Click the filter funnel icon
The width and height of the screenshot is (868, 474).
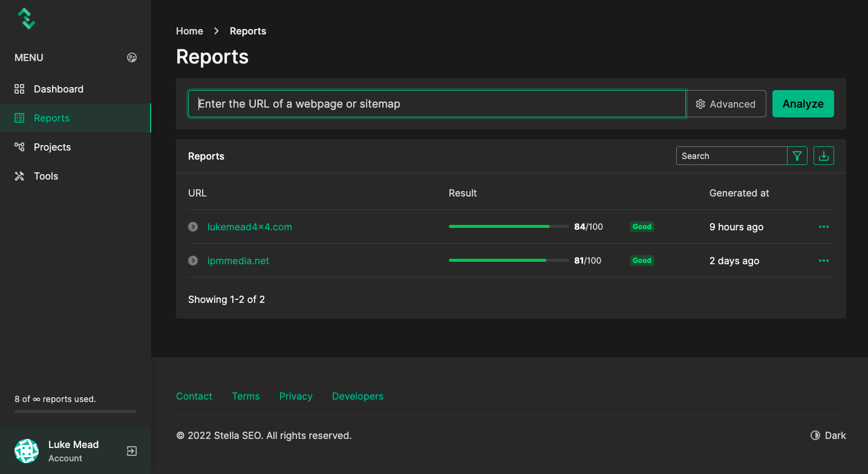pos(797,156)
